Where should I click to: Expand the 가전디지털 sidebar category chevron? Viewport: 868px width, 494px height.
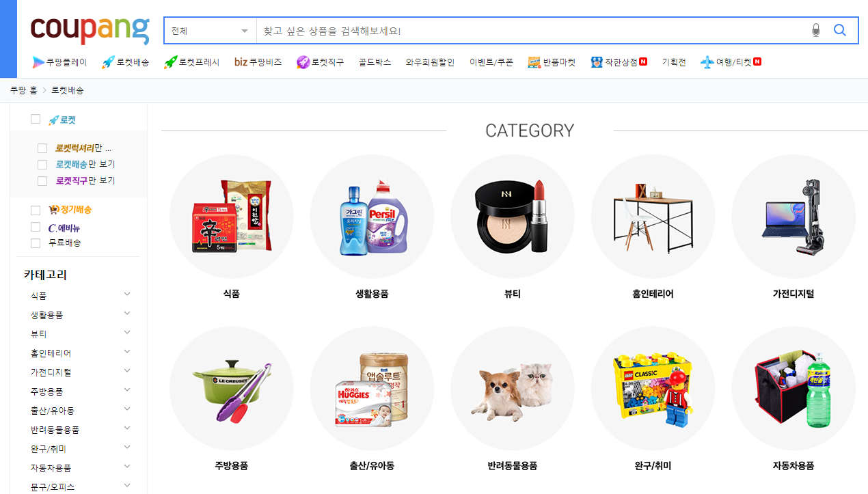point(127,370)
